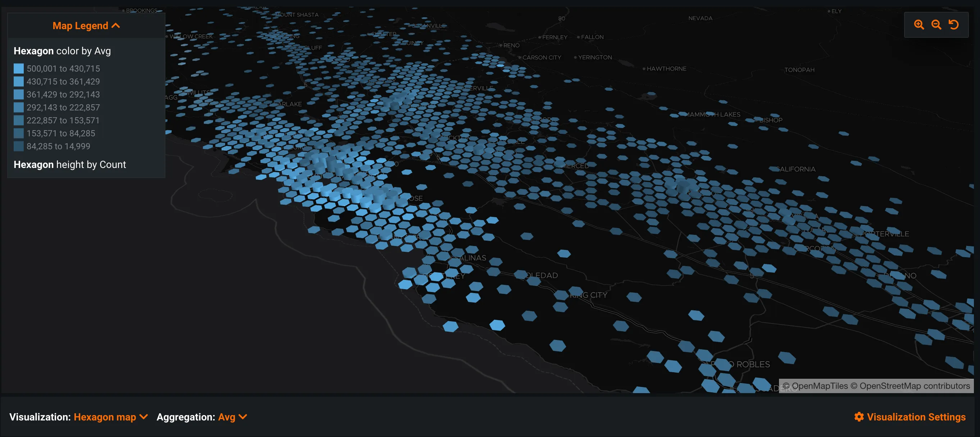The image size is (980, 437).
Task: Click the CARSON CITY map label
Action: (541, 58)
